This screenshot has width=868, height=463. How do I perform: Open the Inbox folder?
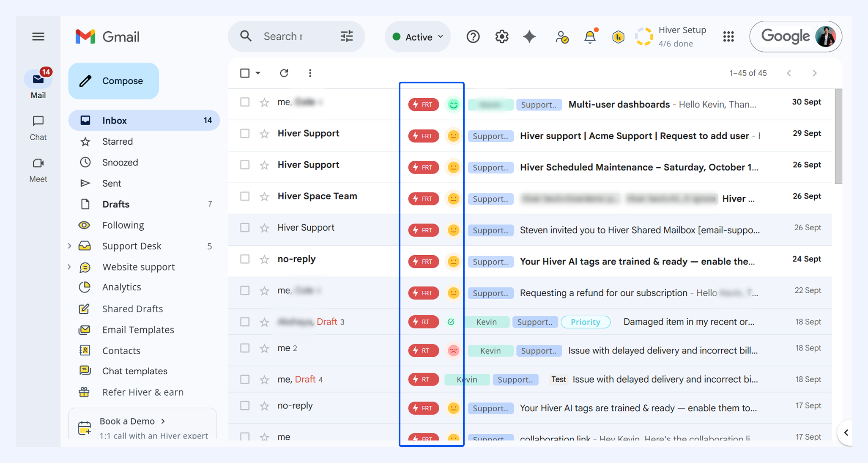144,120
